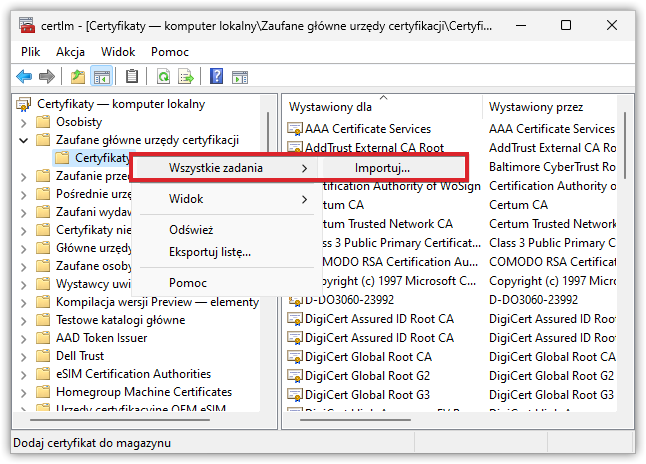Click the DigiCert Global Root CA certificate icon
646x464 pixels.
click(295, 357)
